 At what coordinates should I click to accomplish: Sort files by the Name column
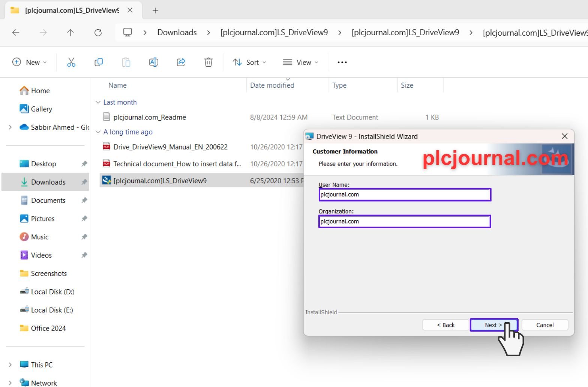[x=117, y=85]
